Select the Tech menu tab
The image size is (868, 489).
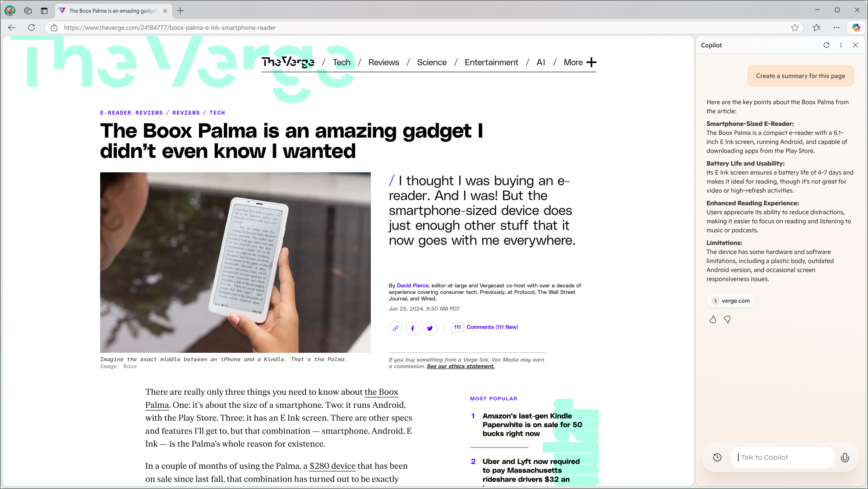(x=342, y=62)
